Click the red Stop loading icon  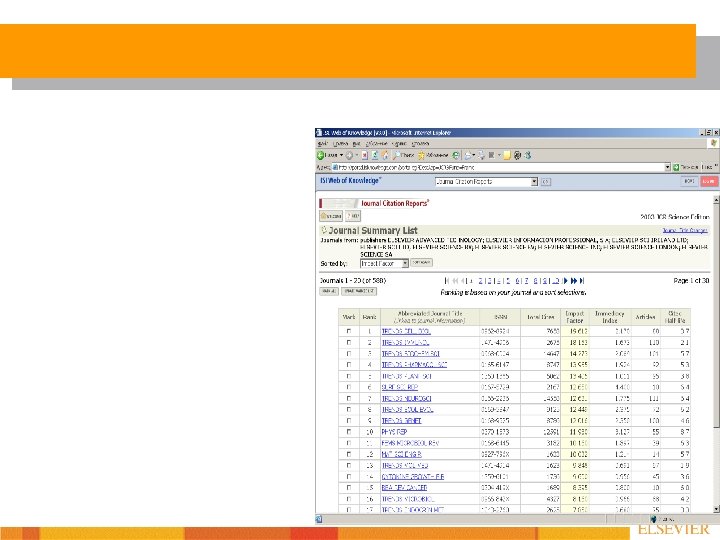pyautogui.click(x=365, y=155)
